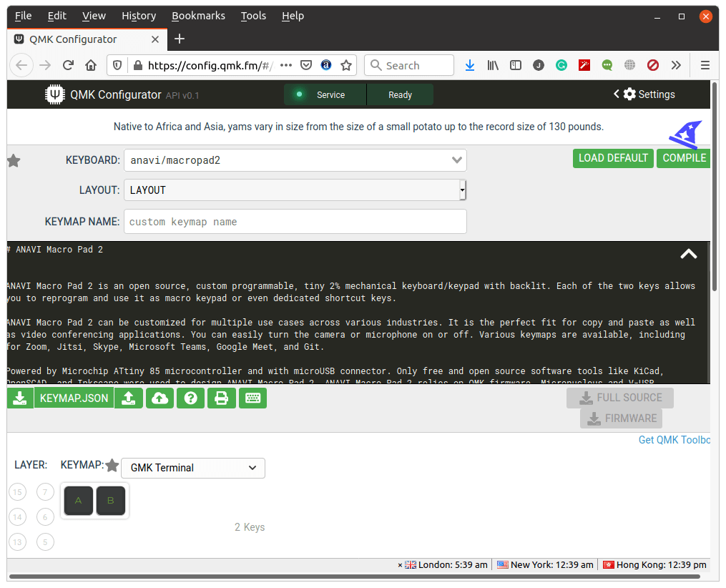Screen dimensions: 726x588
Task: Open the keyboard tester icon
Action: 252,398
